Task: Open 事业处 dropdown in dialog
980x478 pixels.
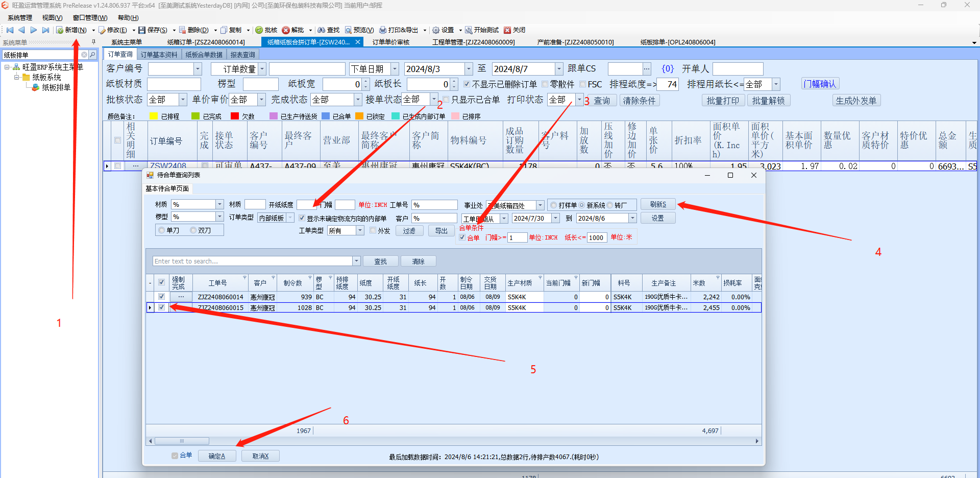Action: point(540,205)
